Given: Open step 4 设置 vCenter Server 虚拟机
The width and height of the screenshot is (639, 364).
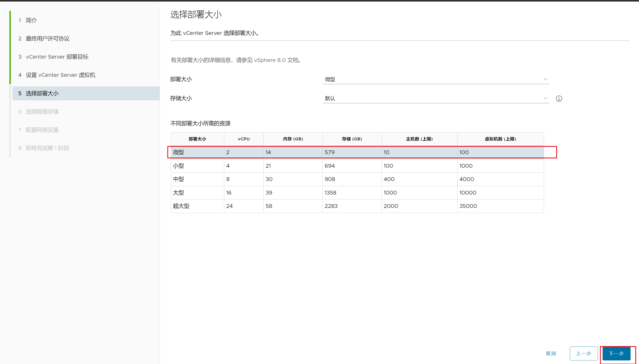Looking at the screenshot, I should [x=60, y=75].
